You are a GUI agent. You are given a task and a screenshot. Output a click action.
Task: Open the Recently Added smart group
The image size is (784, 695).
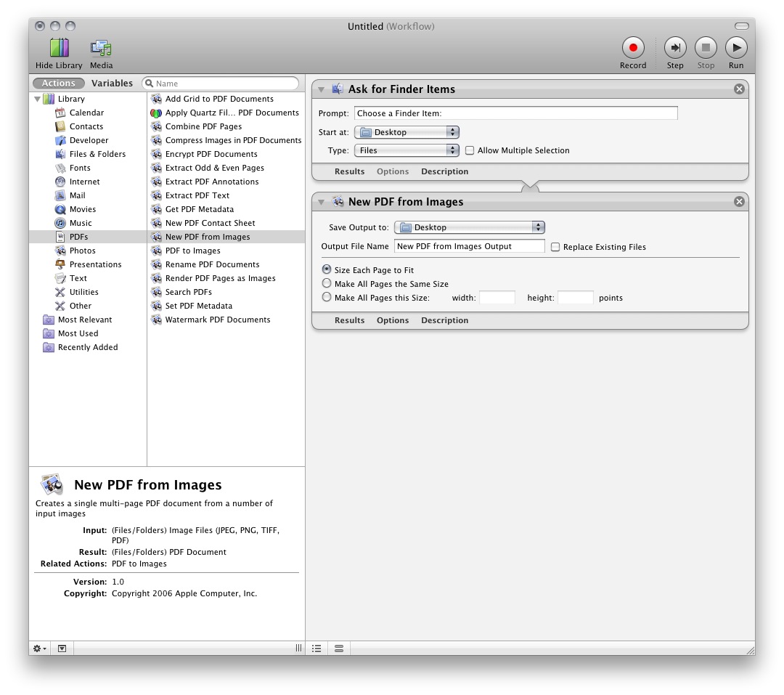pos(87,347)
